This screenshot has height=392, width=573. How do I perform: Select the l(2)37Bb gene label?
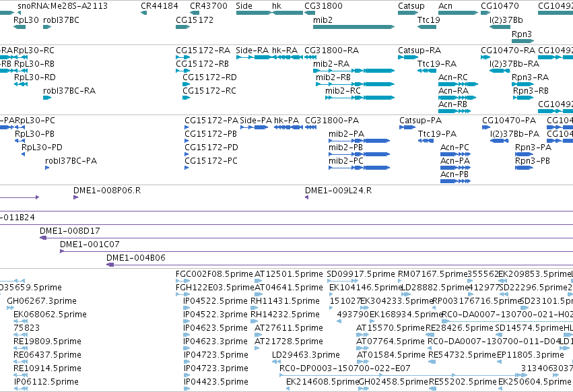(506, 20)
